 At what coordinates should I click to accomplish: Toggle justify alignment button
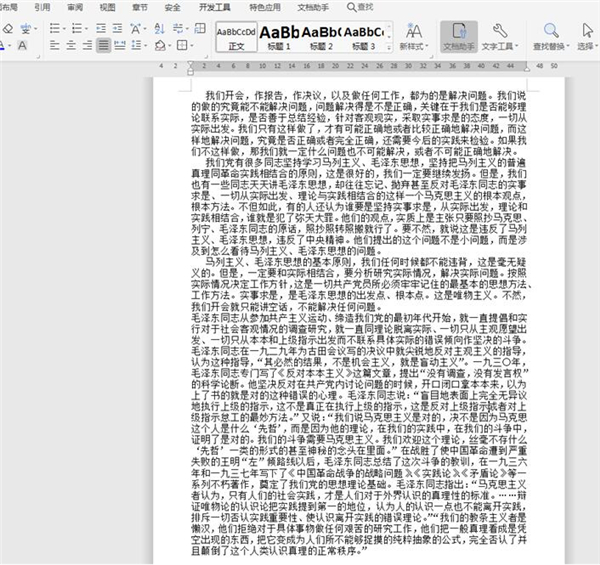tap(103, 46)
